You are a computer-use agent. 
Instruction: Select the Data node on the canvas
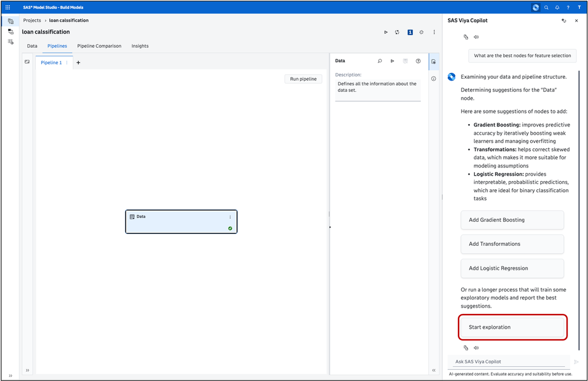[x=181, y=222]
